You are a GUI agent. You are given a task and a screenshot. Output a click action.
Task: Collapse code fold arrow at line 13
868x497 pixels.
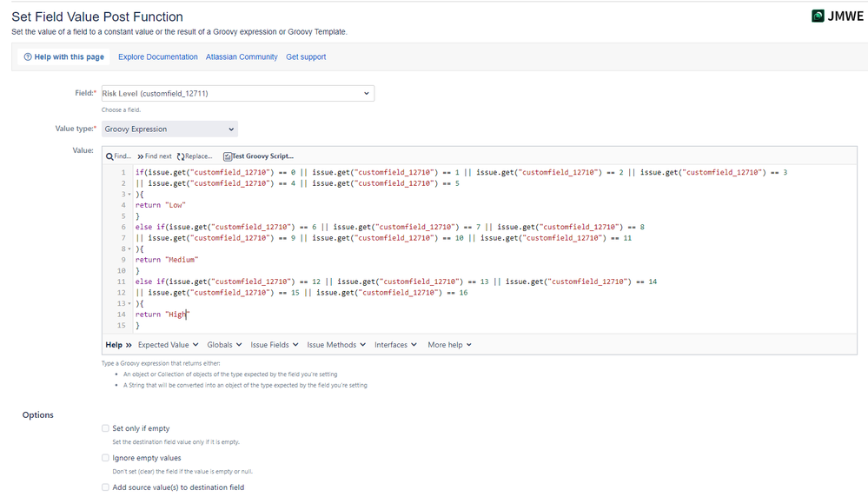point(129,304)
